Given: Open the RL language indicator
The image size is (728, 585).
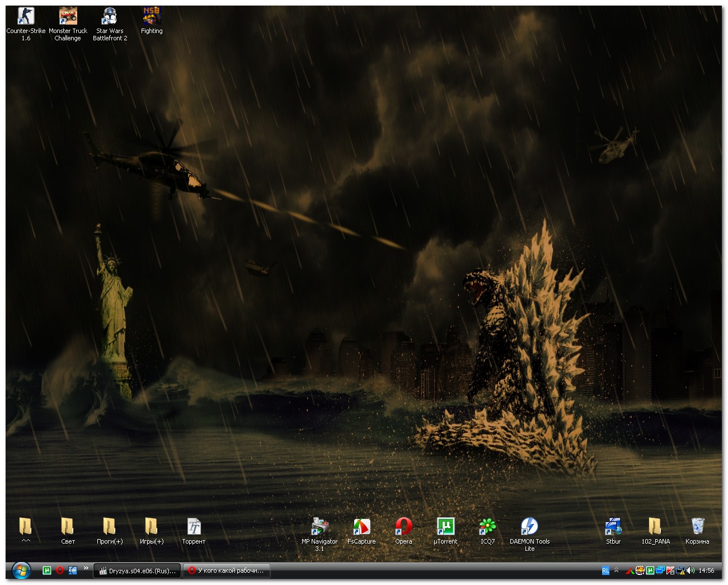Looking at the screenshot, I should (x=605, y=570).
